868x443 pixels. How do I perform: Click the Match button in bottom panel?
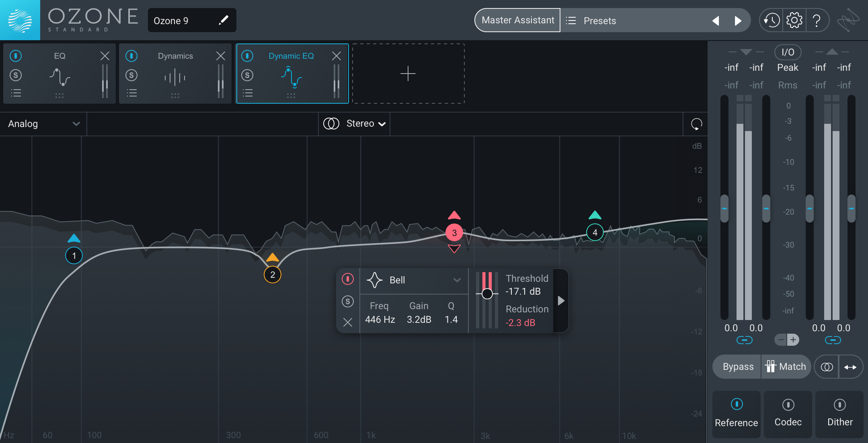point(786,366)
